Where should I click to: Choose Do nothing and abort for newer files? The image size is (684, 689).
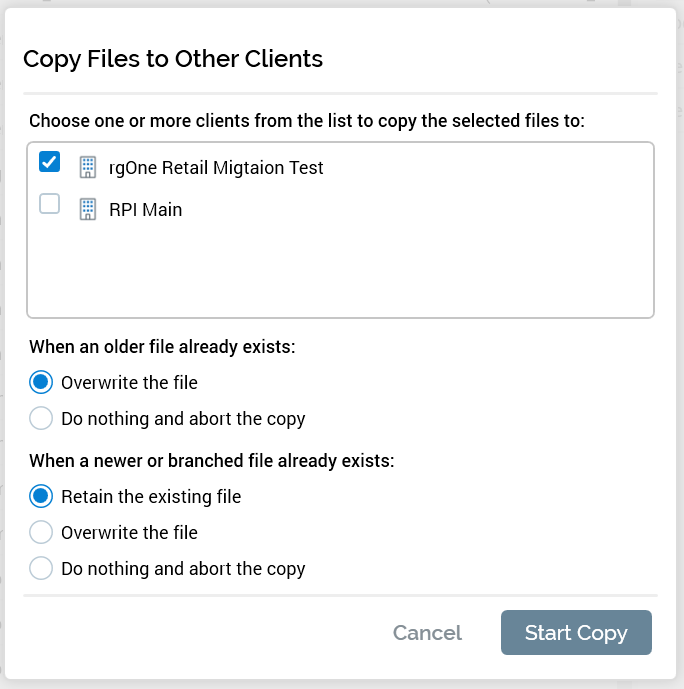41,568
